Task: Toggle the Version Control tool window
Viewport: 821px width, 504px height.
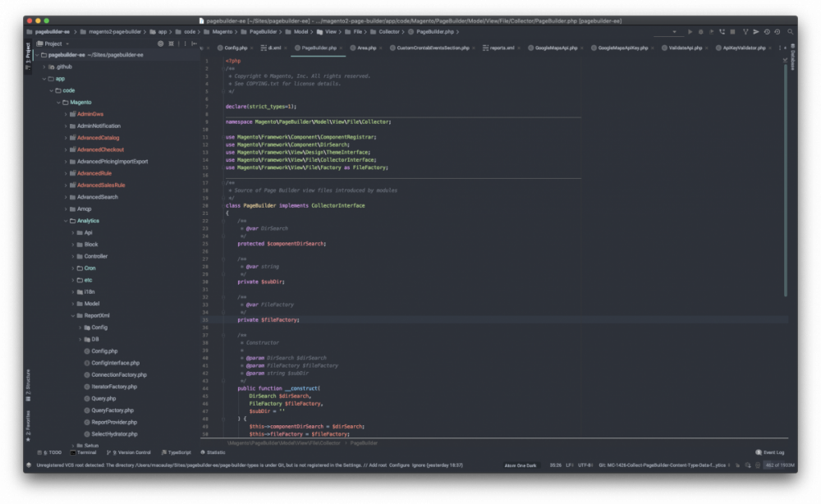Action: tap(131, 452)
